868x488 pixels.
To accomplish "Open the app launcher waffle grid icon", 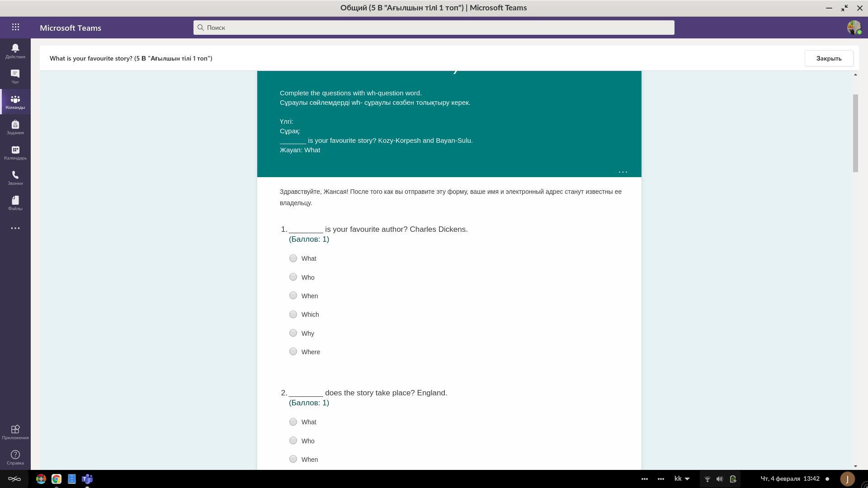I will [15, 27].
